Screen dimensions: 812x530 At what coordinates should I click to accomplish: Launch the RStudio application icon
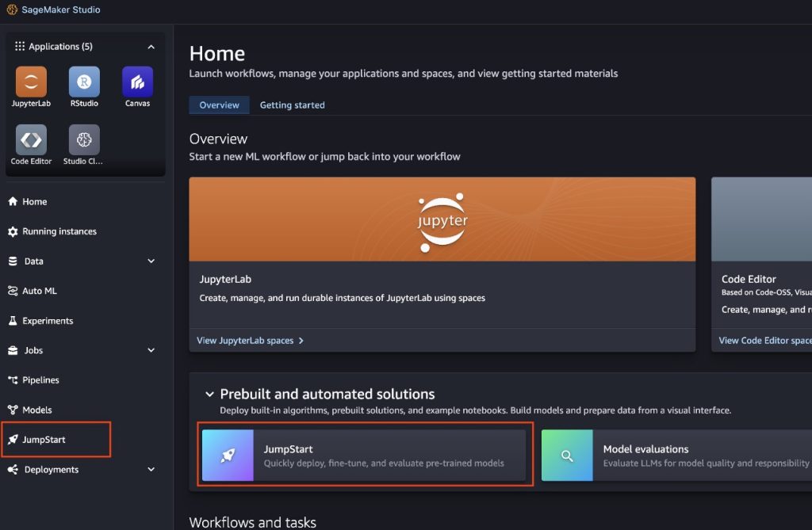(x=84, y=82)
